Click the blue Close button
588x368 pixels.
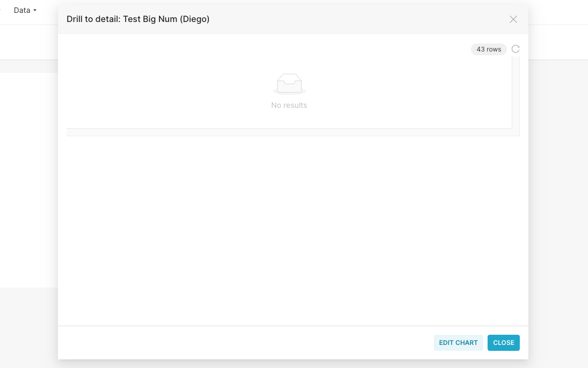[x=504, y=342]
